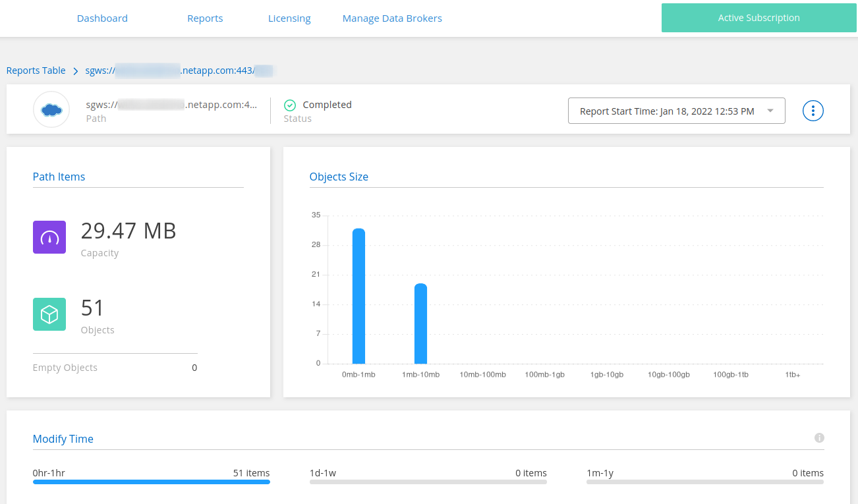Click the 100gb-1tb axis label

click(731, 375)
